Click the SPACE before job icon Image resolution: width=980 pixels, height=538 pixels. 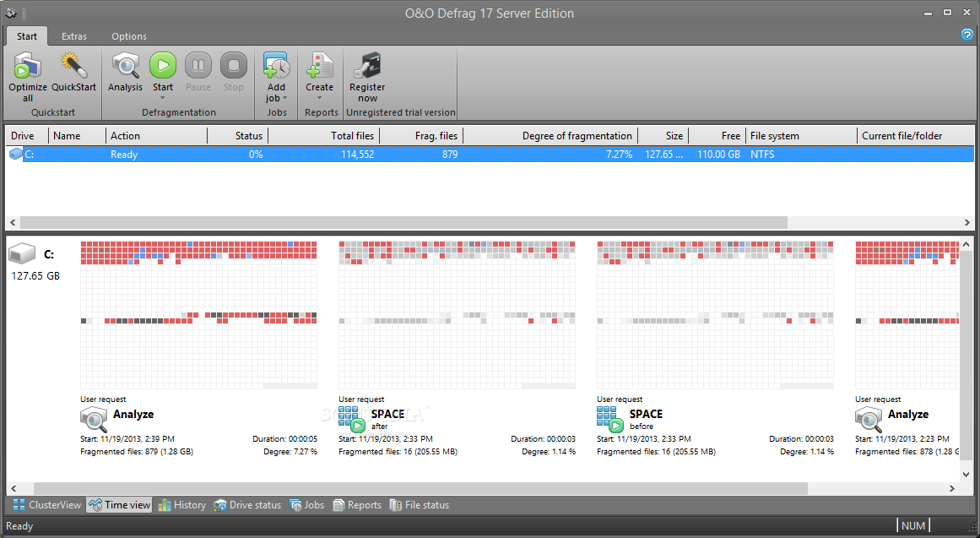[610, 419]
